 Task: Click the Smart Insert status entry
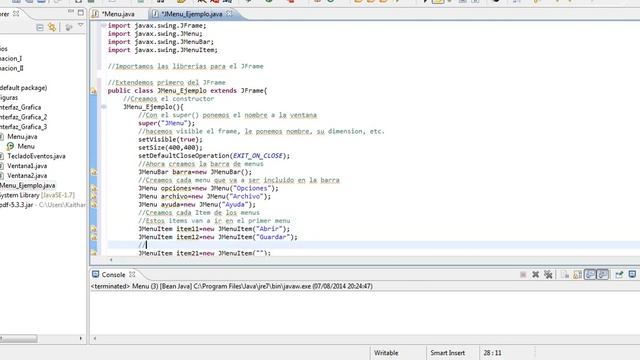point(447,353)
